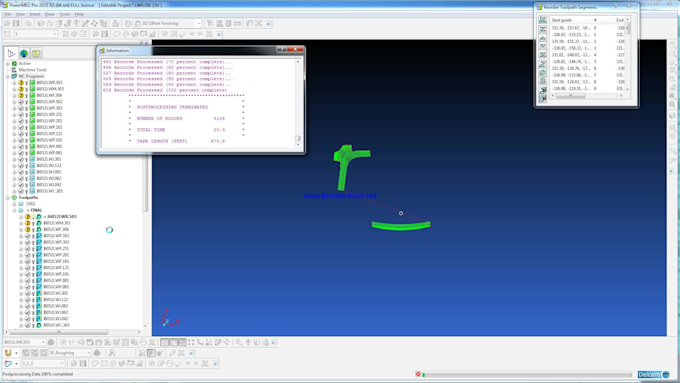Click the save icon in the 3,3,2 boundary toolbar
The width and height of the screenshot is (680, 383).
pos(83,363)
